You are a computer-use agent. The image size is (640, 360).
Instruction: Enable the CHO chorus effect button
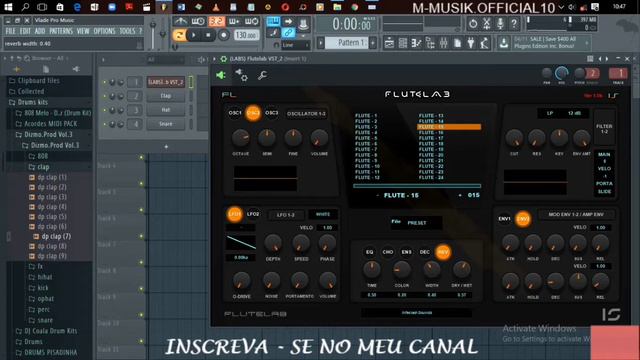click(388, 252)
